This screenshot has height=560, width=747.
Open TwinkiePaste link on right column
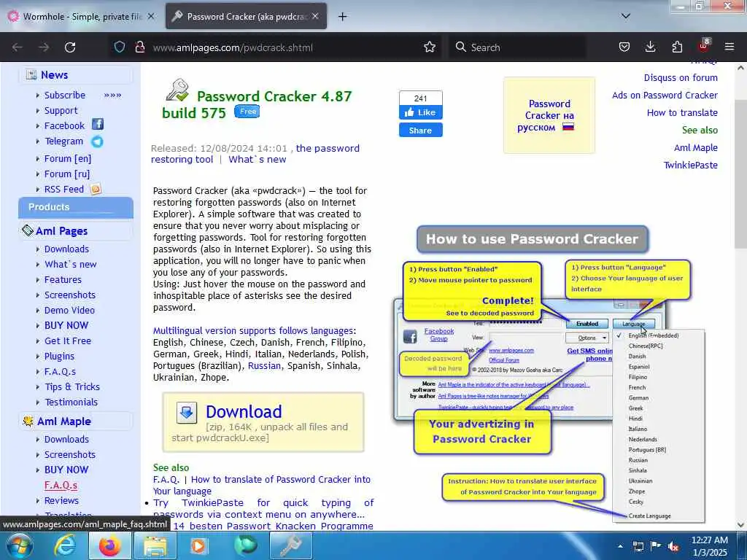point(690,166)
